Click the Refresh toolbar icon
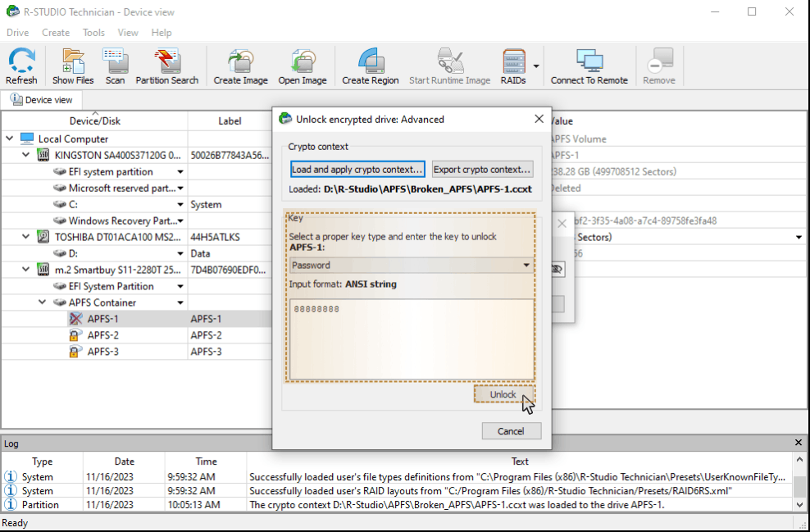This screenshot has width=810, height=532. [21, 66]
